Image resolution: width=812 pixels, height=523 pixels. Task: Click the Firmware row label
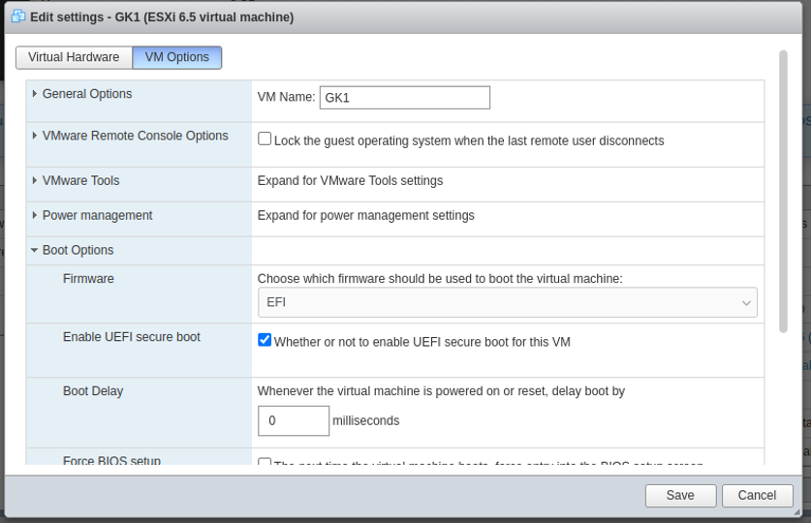[x=88, y=279]
